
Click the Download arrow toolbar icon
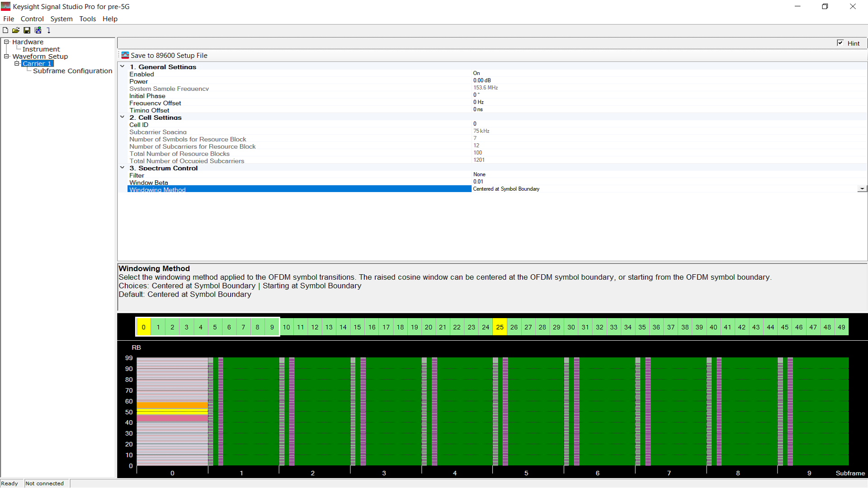click(x=49, y=30)
